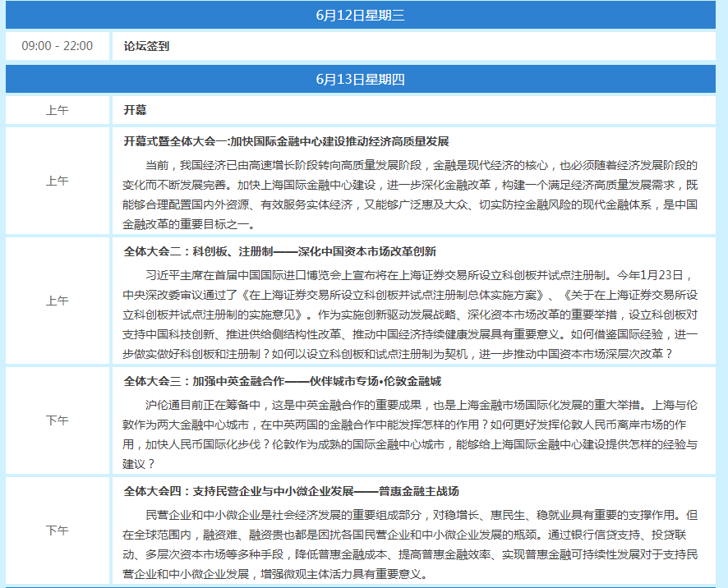This screenshot has width=728, height=588.
Task: Select the 下午 cell of 全体大会三 row
Action: [x=58, y=420]
